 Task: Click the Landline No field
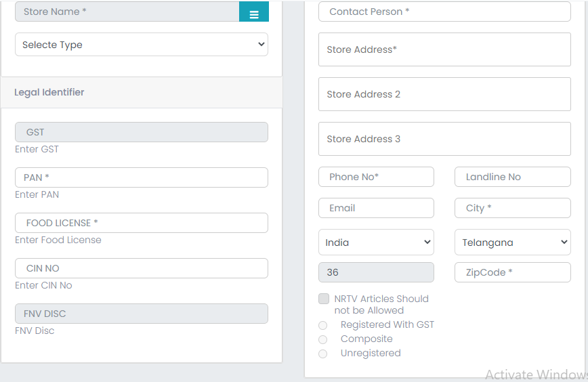click(x=513, y=177)
